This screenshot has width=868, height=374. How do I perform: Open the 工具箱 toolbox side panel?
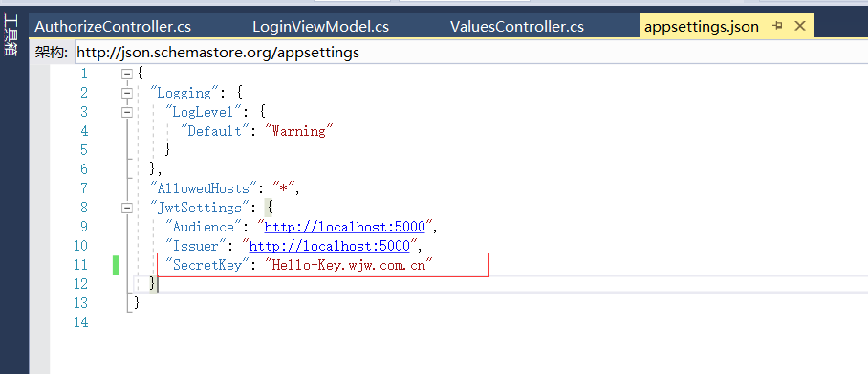point(10,36)
